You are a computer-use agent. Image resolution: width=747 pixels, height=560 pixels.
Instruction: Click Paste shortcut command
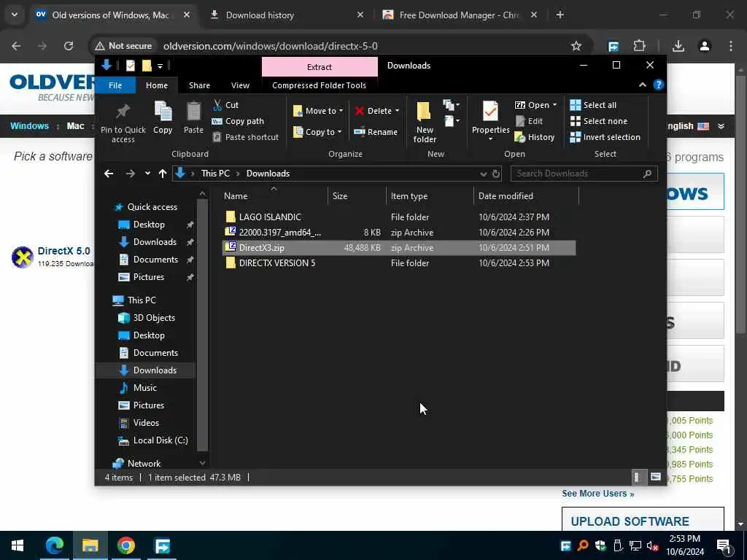click(245, 137)
